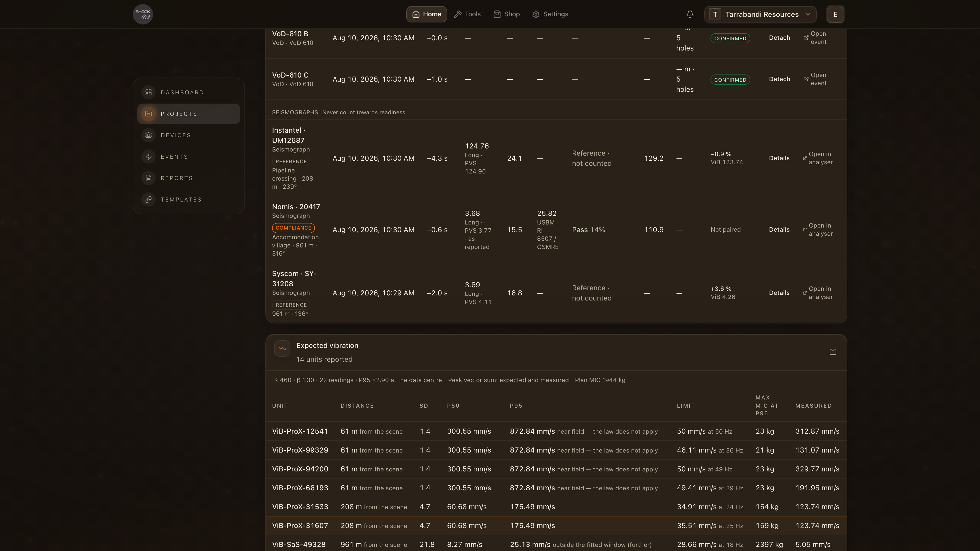Expand the Tarrabandi Resources organization dropdown

coord(760,14)
